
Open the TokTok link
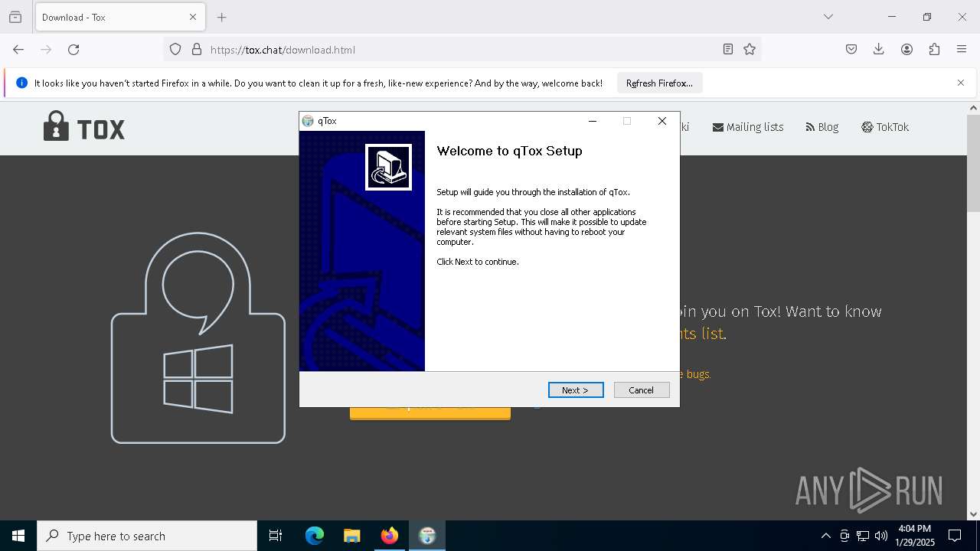tap(885, 127)
